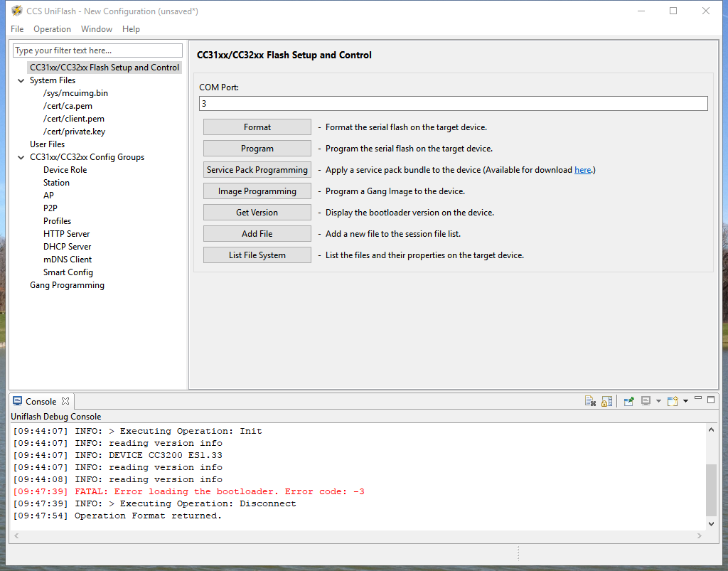Click the Add File button
The height and width of the screenshot is (571, 728).
click(x=257, y=234)
